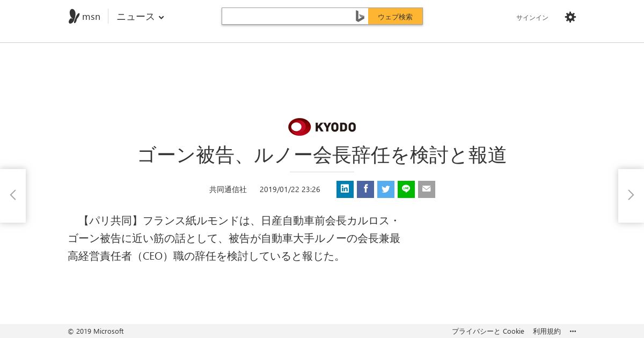Screen dimensions: 644x338
Task: Click the サインイン sign-in link
Action: click(x=532, y=18)
